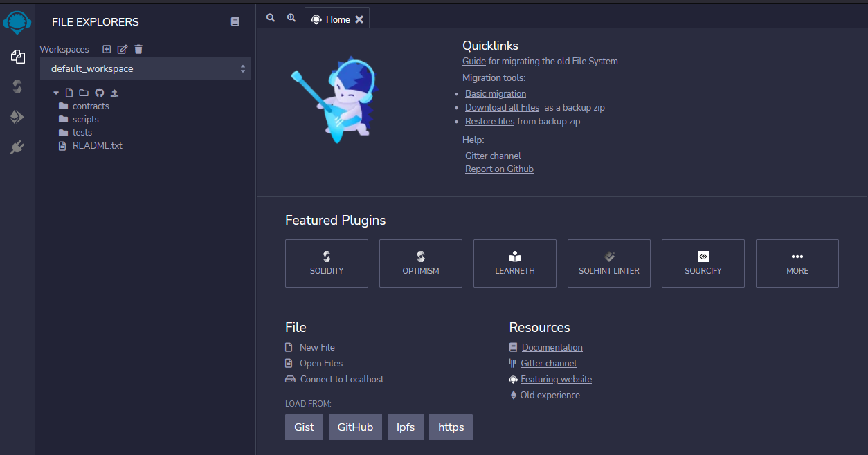Publish to GitHub gist icon
Image resolution: width=868 pixels, height=455 pixels.
click(99, 93)
